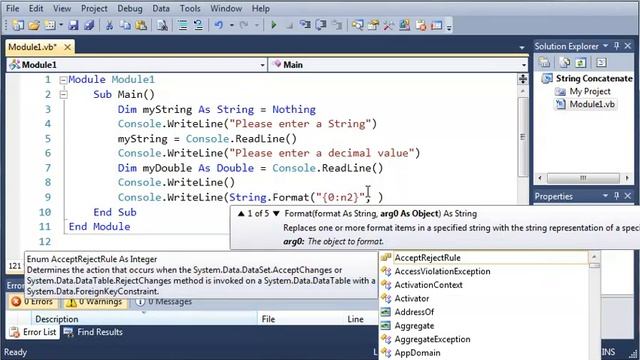Open the Redo history dropdown arrow
This screenshot has width=640, height=360.
(257, 25)
